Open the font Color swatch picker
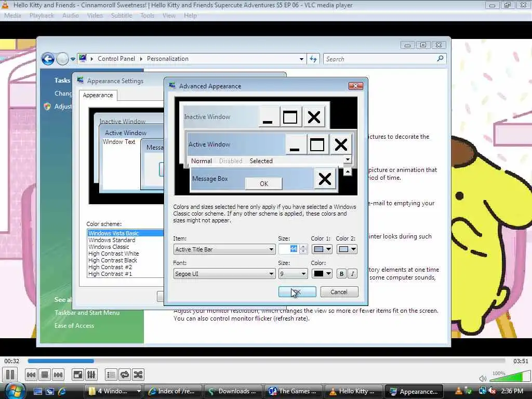This screenshot has height=399, width=532. 322,274
